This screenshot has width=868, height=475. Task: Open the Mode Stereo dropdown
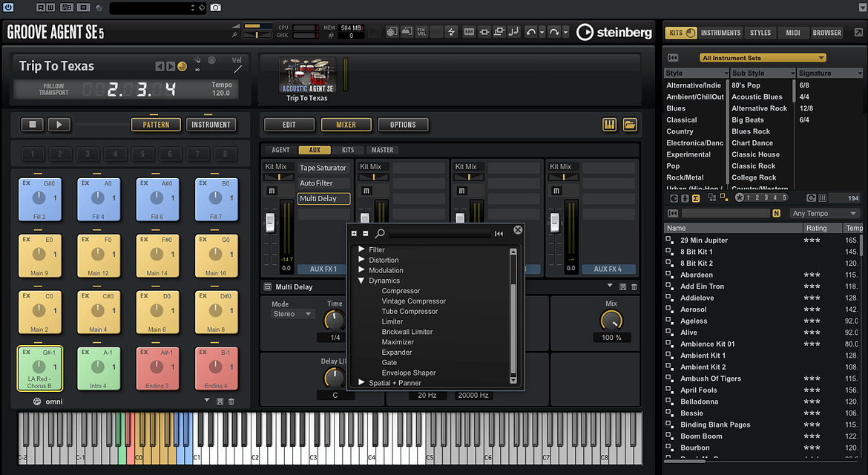click(x=292, y=314)
